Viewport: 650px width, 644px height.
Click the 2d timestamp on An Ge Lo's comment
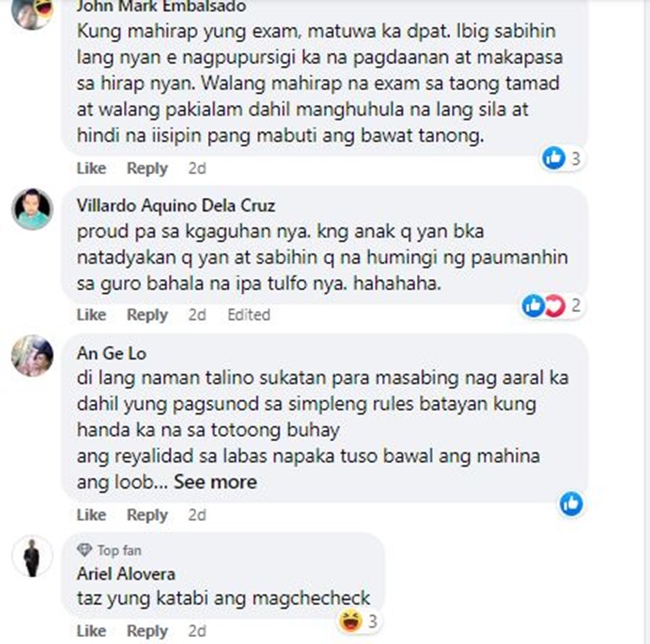(x=197, y=515)
